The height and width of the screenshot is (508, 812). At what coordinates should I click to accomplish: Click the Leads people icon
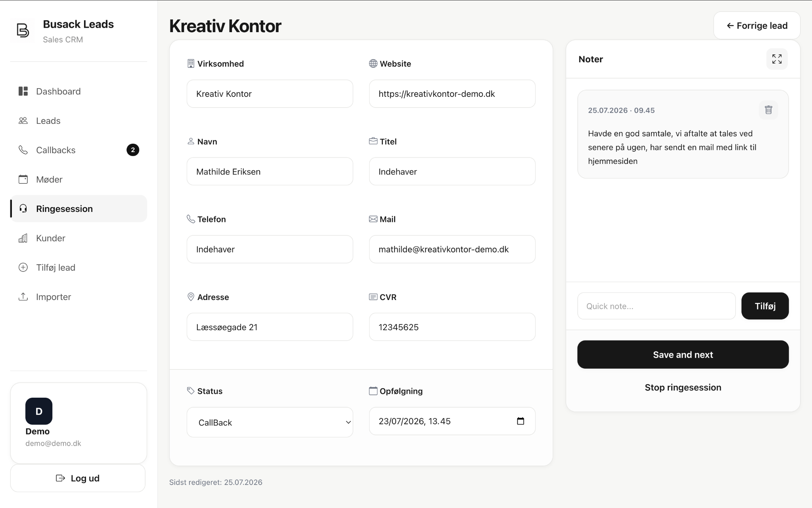click(x=23, y=121)
